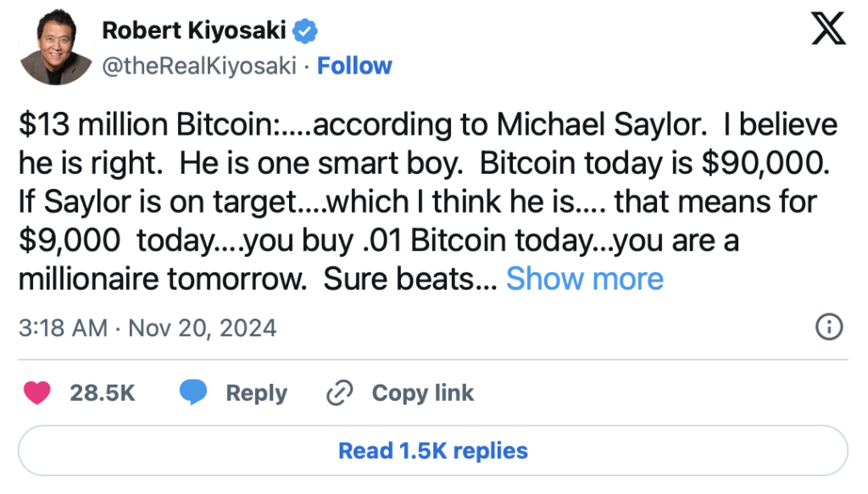Expand the tweet with Show more
The height and width of the screenshot is (494, 868).
tap(584, 279)
